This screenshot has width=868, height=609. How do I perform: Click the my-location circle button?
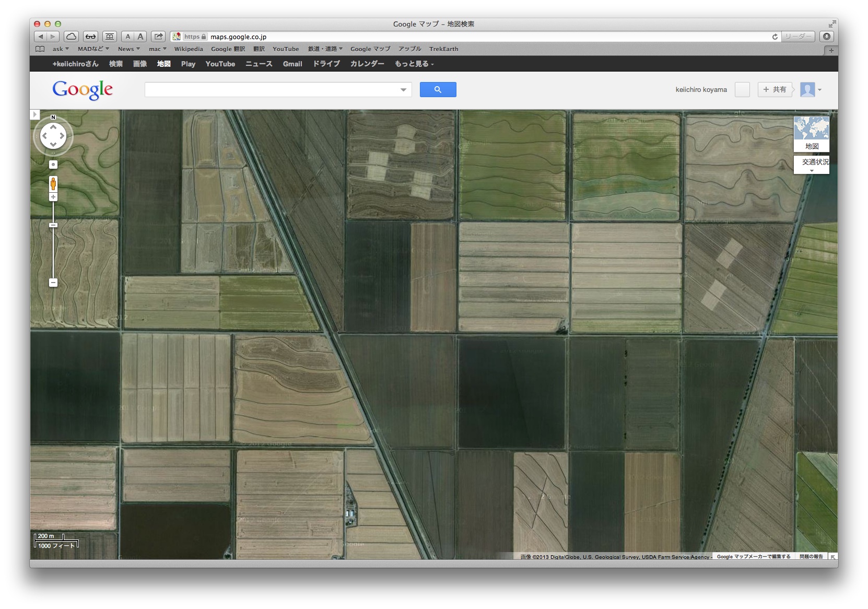click(x=53, y=165)
